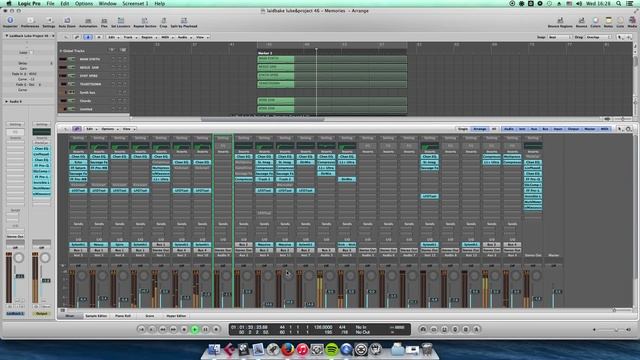Click the Set Locators toolbar icon
Viewport: 640px width, 360px height.
pos(121,20)
